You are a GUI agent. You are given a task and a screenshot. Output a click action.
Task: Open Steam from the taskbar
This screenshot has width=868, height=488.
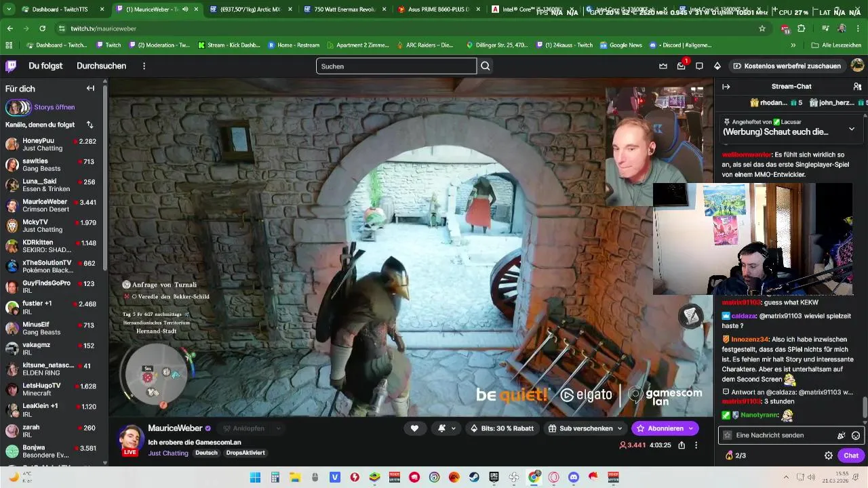(x=474, y=477)
